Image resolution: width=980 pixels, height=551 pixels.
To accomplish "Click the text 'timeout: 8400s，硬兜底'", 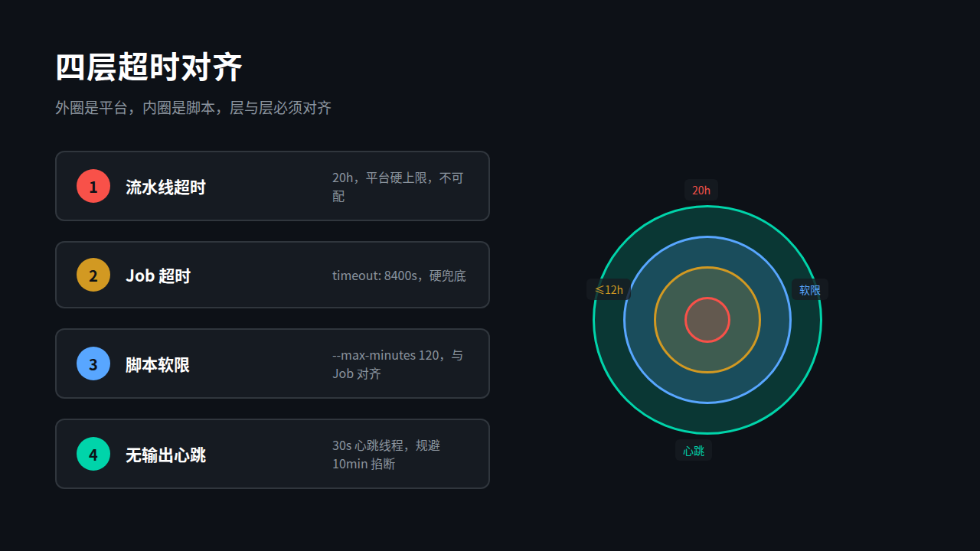I will (x=399, y=275).
